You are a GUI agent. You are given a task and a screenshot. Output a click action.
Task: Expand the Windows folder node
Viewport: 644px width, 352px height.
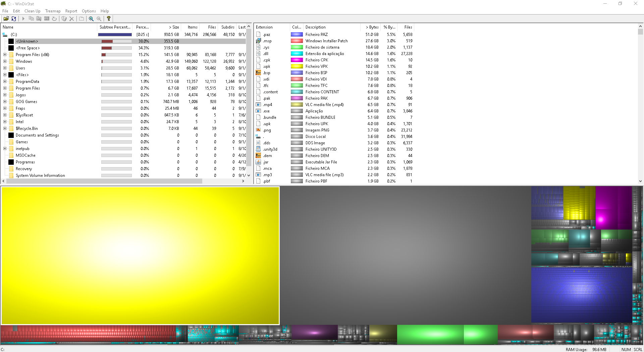5,61
